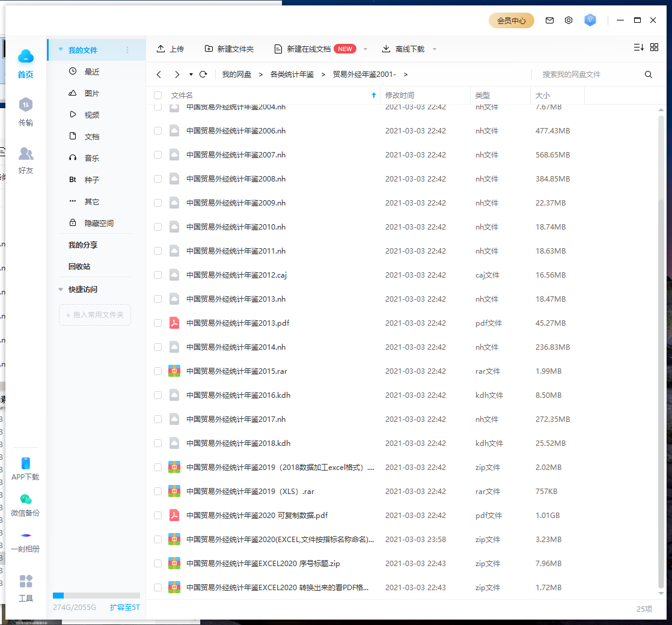Click the sort order icon
Image resolution: width=672 pixels, height=625 pixels.
(x=638, y=47)
